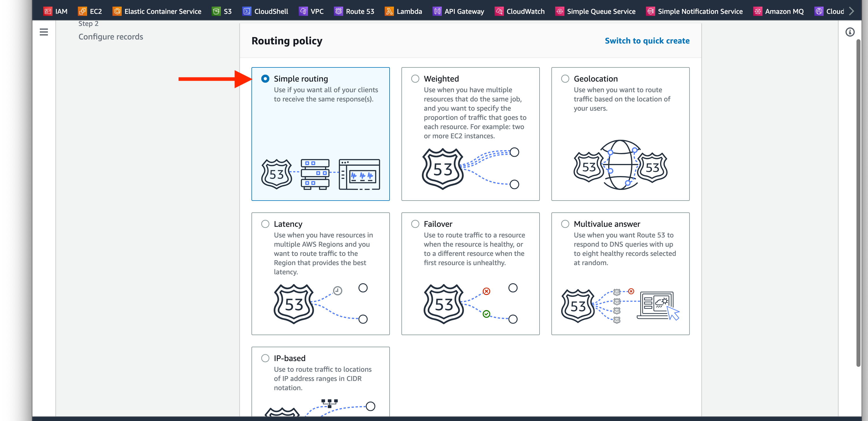Image resolution: width=868 pixels, height=421 pixels.
Task: Click the Failover routing illustration graphic
Action: tap(470, 304)
